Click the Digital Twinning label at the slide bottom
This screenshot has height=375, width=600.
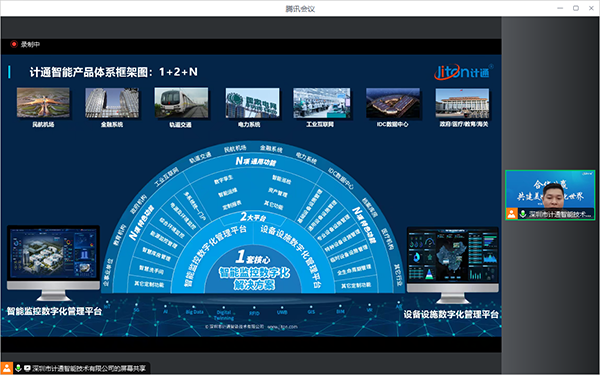pyautogui.click(x=224, y=315)
